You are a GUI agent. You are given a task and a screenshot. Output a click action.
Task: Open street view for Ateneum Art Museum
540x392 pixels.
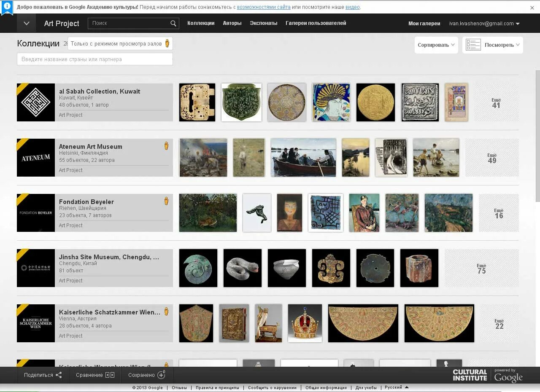pyautogui.click(x=166, y=146)
